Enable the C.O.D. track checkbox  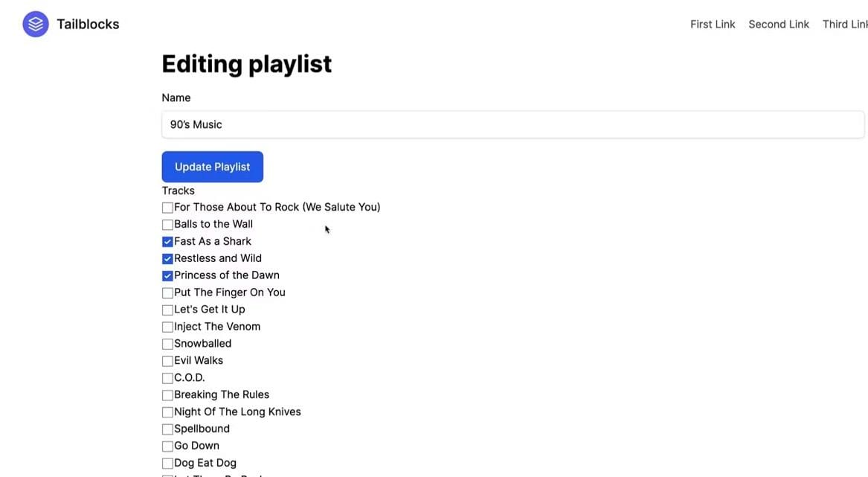click(x=167, y=379)
